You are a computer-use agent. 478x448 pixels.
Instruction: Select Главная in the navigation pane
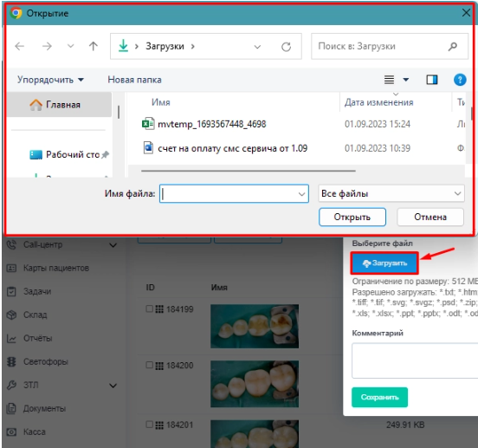tap(59, 105)
